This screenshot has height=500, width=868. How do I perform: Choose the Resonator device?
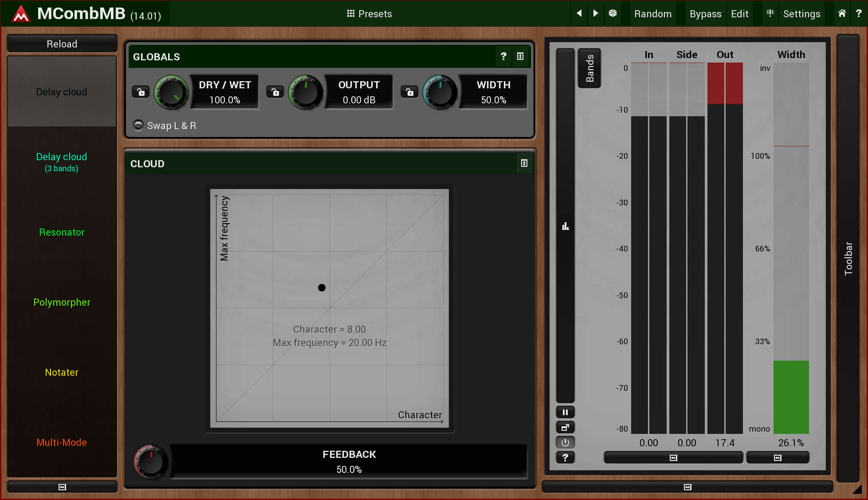pos(62,232)
